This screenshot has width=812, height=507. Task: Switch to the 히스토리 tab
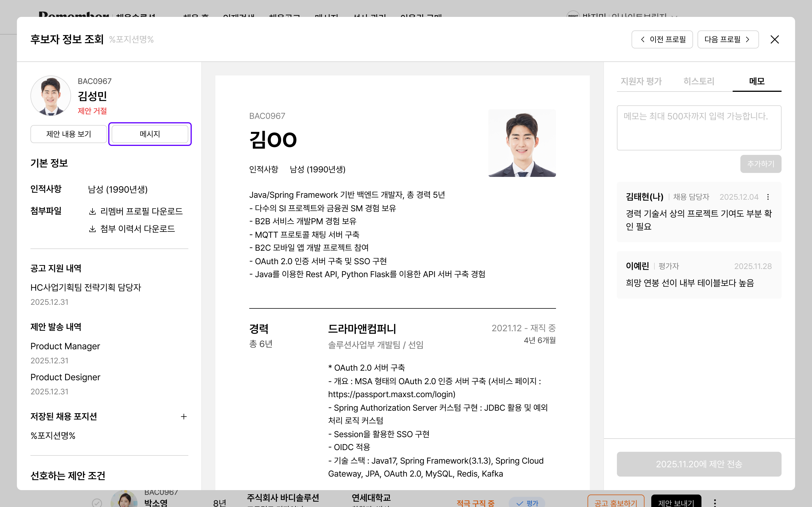tap(699, 81)
